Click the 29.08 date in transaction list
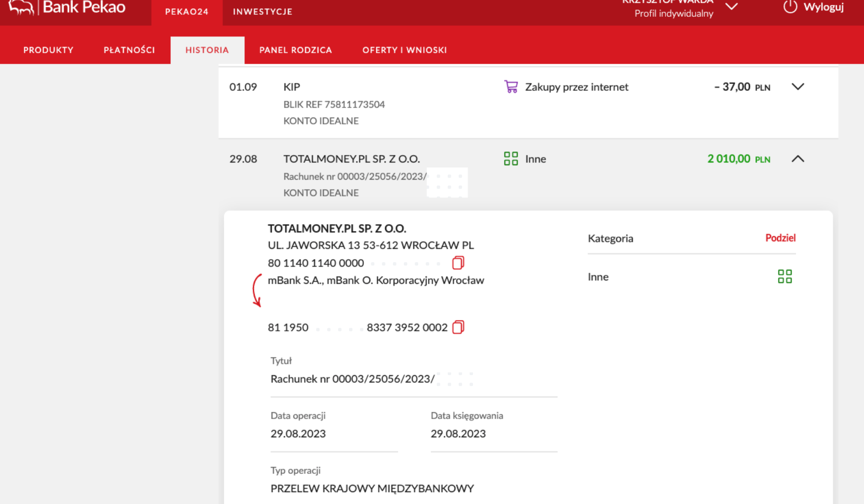864x504 pixels. [x=243, y=159]
